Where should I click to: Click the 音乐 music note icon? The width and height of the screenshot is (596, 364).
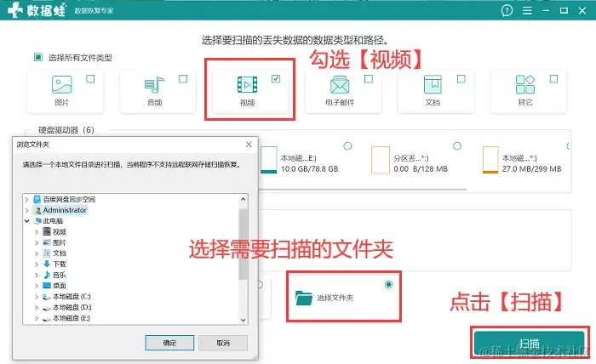click(47, 275)
